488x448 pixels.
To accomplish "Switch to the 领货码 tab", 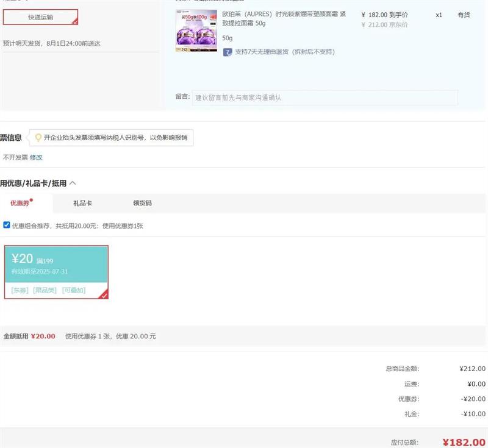I will pos(142,203).
